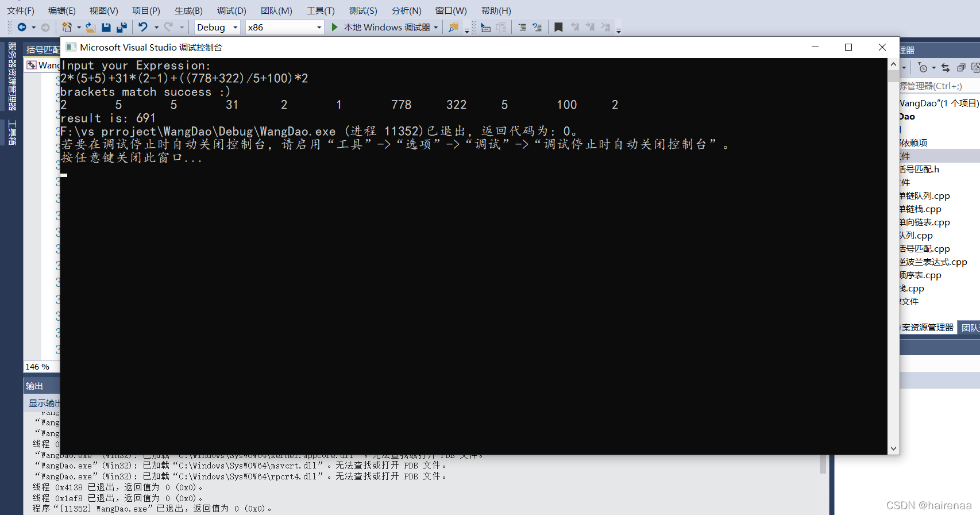Open the new project dropdown arrow
Viewport: 980px width, 515px height.
point(79,28)
